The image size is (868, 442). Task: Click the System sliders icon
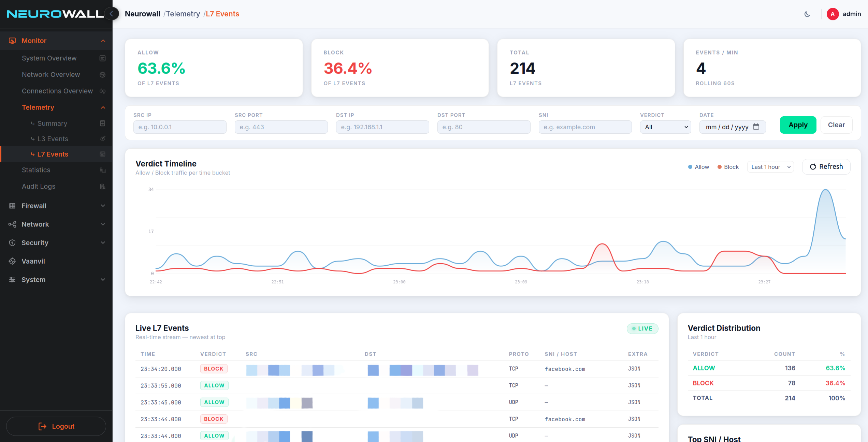[x=12, y=279]
